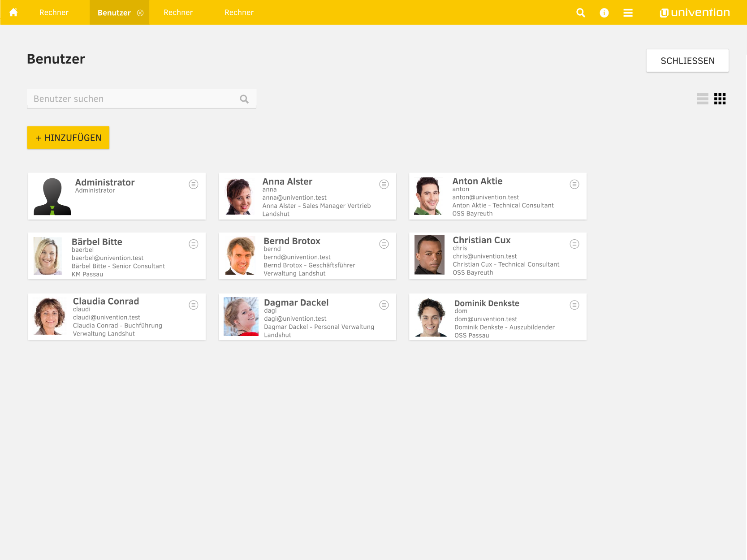The height and width of the screenshot is (560, 747).
Task: Switch to tile grid view
Action: tap(720, 99)
